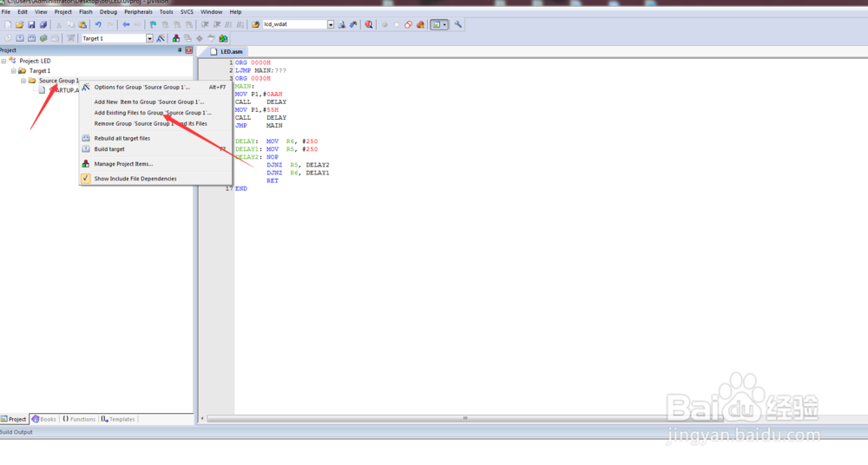This screenshot has height=465, width=868.
Task: Click the Save All toolbar icon
Action: click(x=43, y=24)
